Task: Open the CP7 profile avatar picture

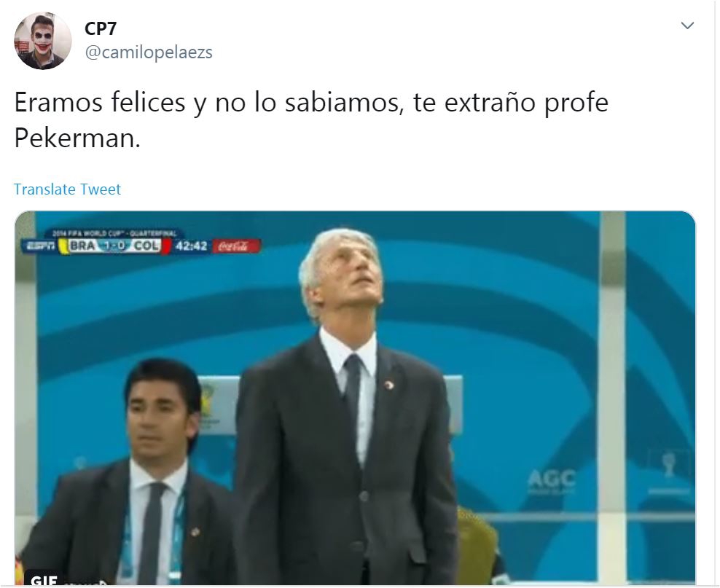Action: (x=43, y=41)
